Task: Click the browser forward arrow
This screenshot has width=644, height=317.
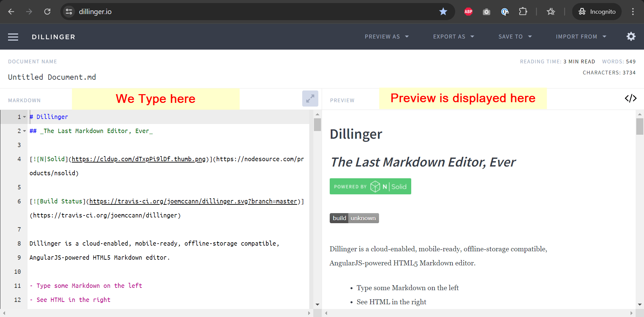Action: point(29,12)
